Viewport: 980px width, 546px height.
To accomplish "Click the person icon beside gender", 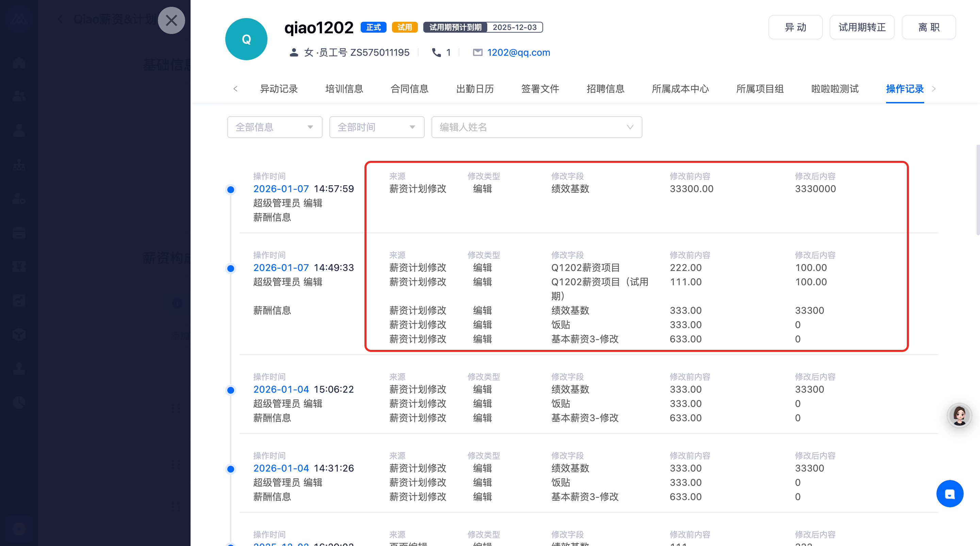I will 294,52.
